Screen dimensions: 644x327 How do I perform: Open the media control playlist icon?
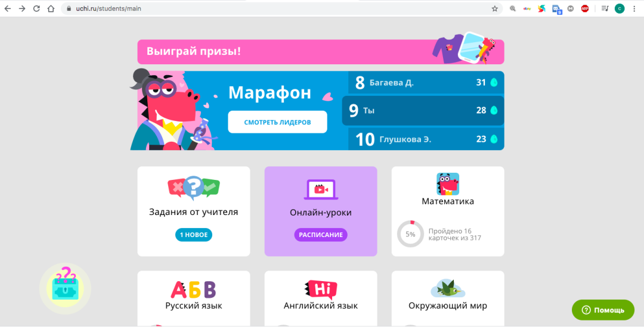(605, 9)
